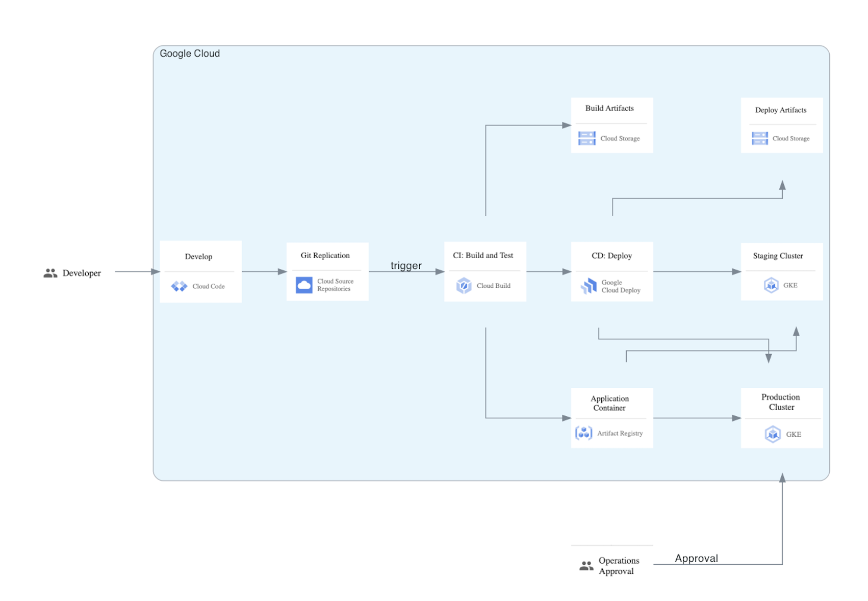This screenshot has width=868, height=601.
Task: Click the Google Cloud container label
Action: (190, 54)
